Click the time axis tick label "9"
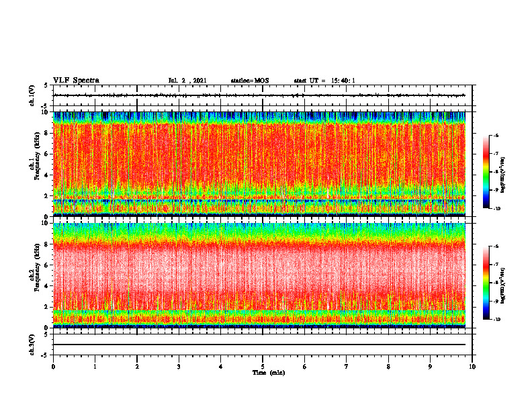532x411 pixels. pyautogui.click(x=430, y=367)
